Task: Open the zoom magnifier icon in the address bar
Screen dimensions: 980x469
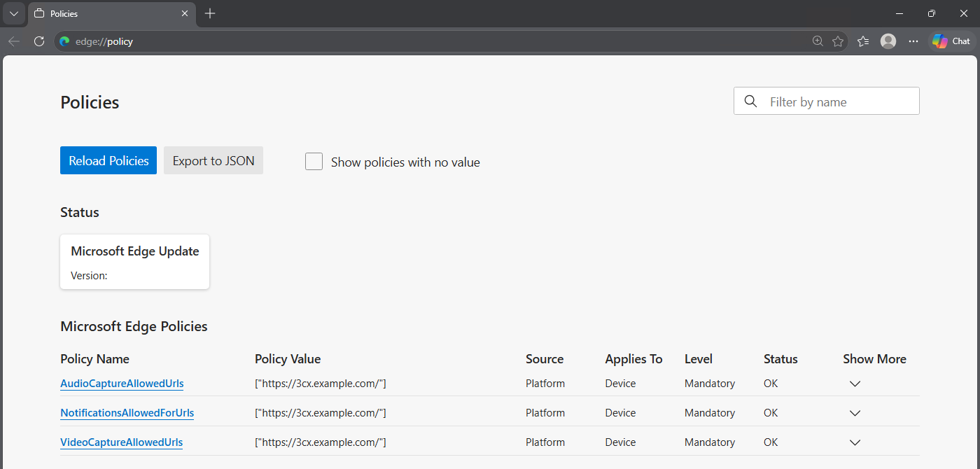Action: tap(818, 41)
